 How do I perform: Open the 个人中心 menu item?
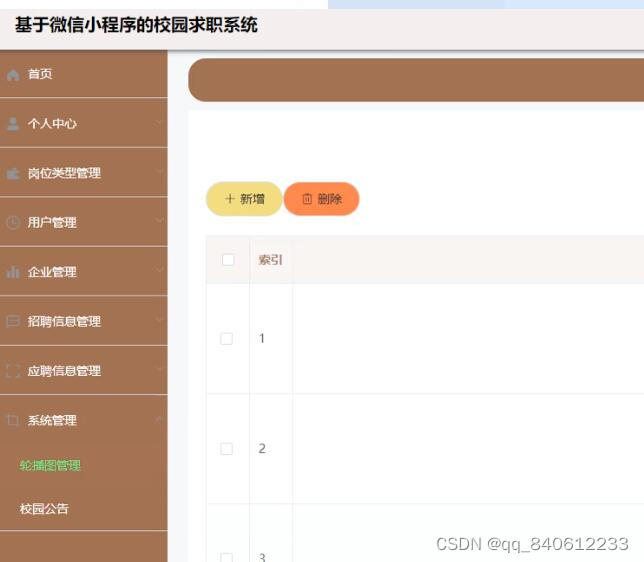pos(83,123)
